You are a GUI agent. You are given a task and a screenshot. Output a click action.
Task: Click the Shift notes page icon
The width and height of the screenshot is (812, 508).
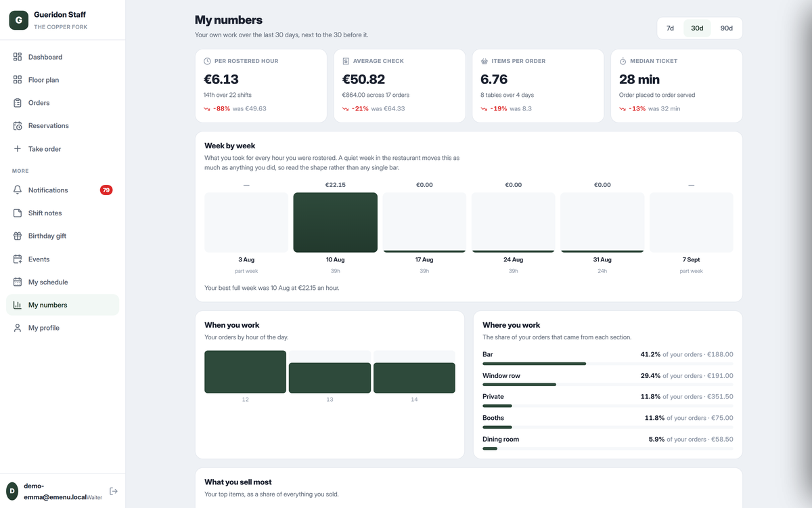(18, 213)
